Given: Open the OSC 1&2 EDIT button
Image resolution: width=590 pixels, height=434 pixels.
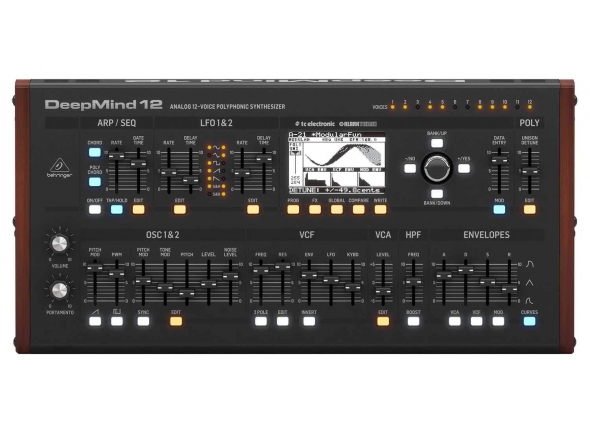Looking at the screenshot, I should click(176, 321).
